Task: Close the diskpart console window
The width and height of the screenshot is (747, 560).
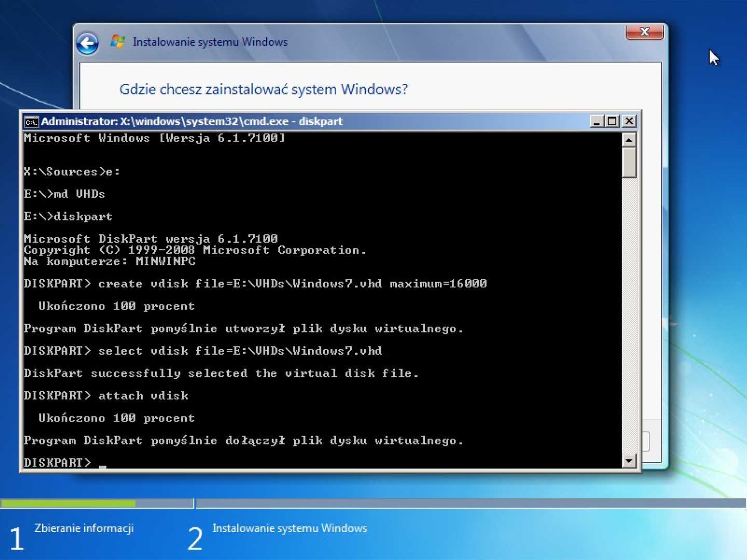Action: [629, 121]
